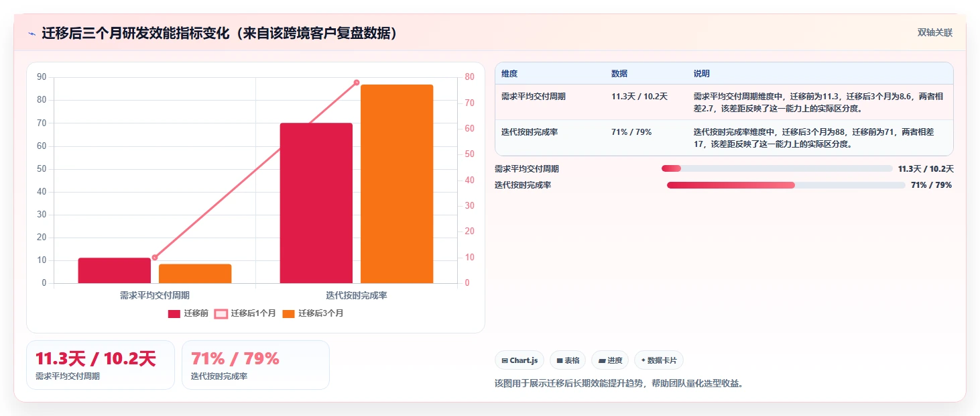
Task: Click the orange 迁移后3个月 legend swatch
Action: pyautogui.click(x=288, y=313)
